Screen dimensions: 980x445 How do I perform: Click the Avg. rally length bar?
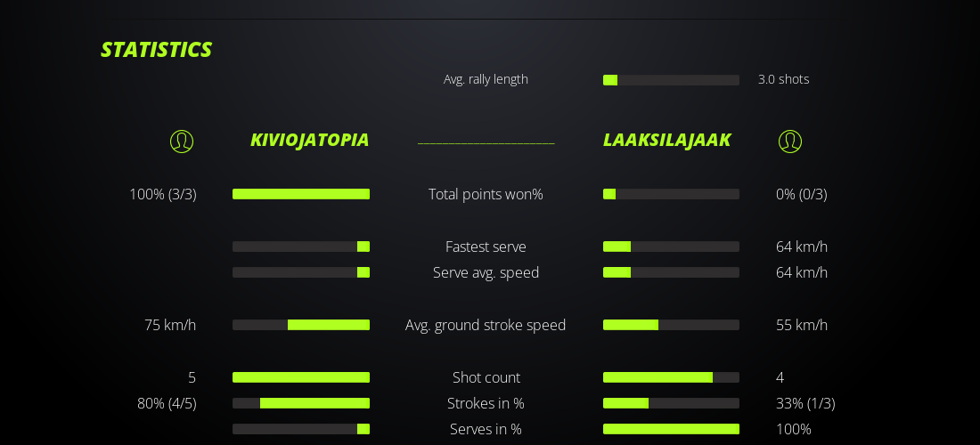[671, 80]
